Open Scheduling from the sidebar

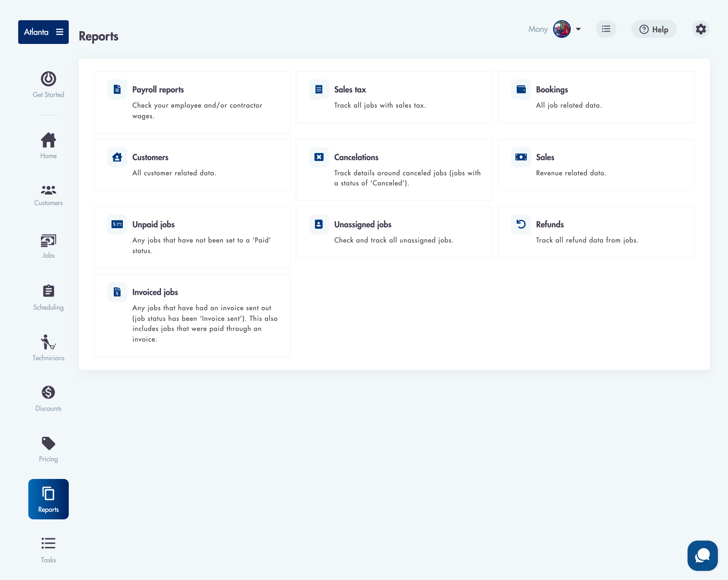48,297
